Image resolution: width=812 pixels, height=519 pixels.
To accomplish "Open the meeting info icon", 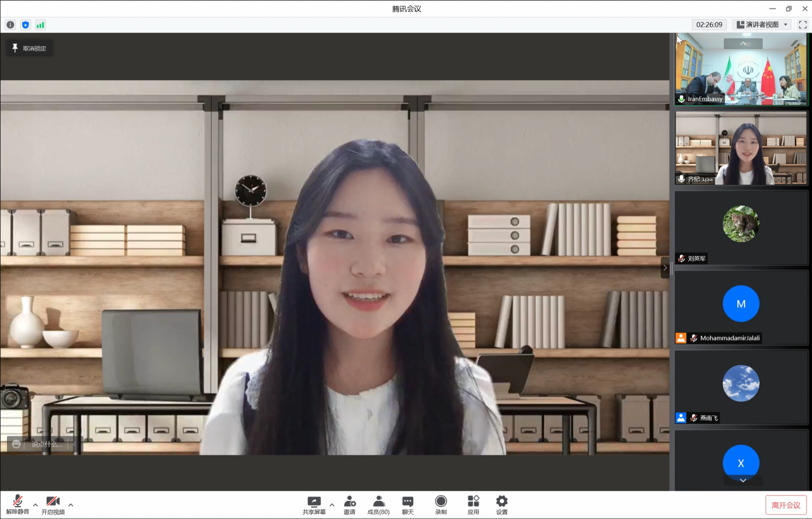I will tap(10, 25).
